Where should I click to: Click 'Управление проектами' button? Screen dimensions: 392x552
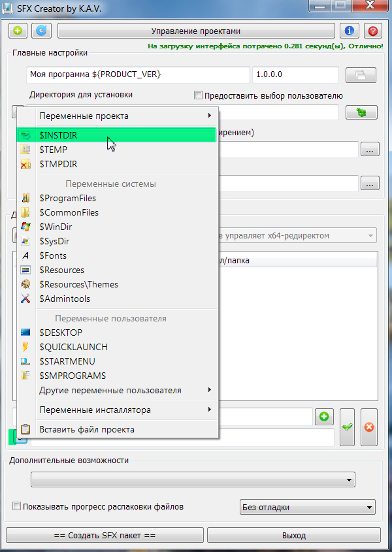[196, 31]
